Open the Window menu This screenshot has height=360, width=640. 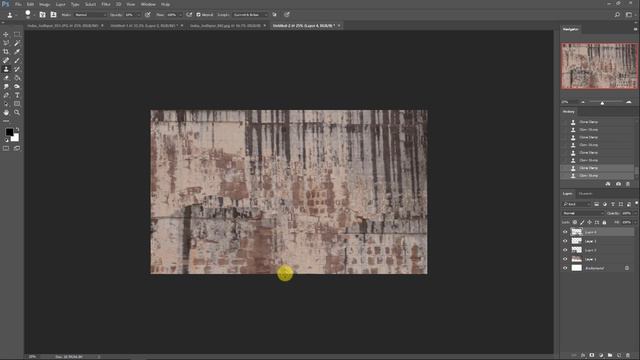[x=148, y=4]
